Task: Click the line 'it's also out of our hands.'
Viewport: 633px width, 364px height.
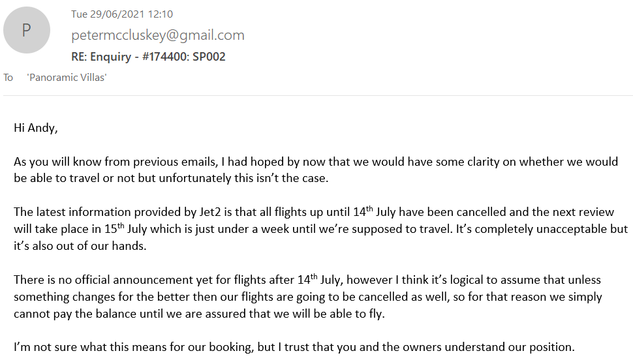Action: [x=80, y=246]
